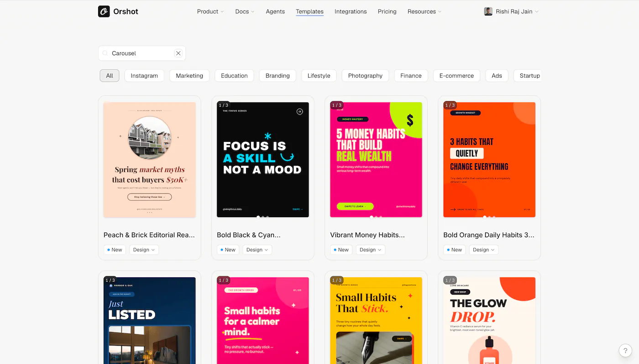639x364 pixels.
Task: Toggle the Instagram category filter
Action: point(144,76)
